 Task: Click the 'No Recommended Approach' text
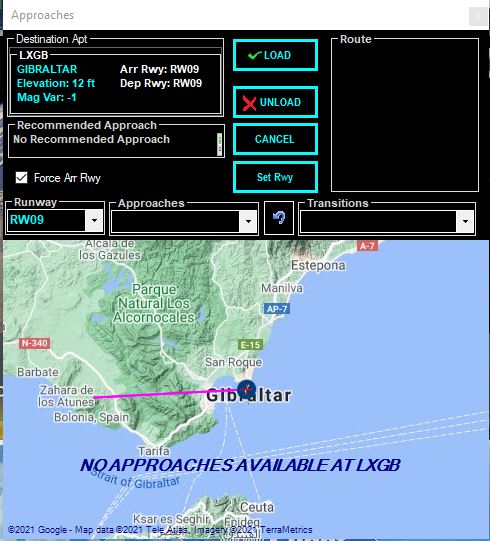tap(91, 139)
